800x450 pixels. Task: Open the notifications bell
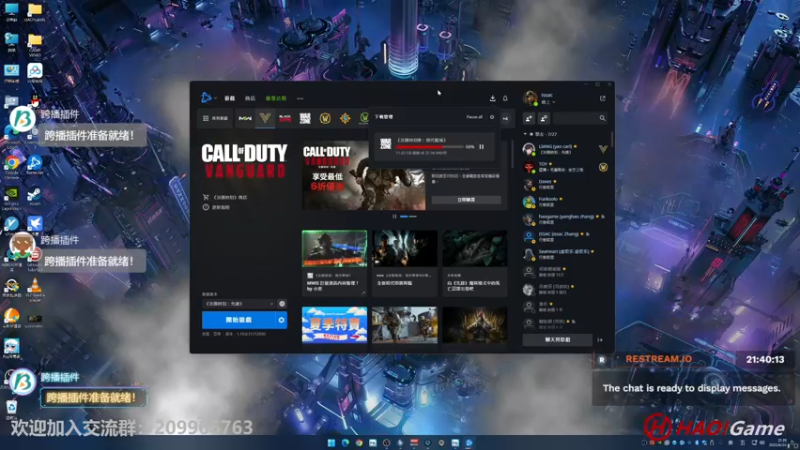tap(505, 98)
